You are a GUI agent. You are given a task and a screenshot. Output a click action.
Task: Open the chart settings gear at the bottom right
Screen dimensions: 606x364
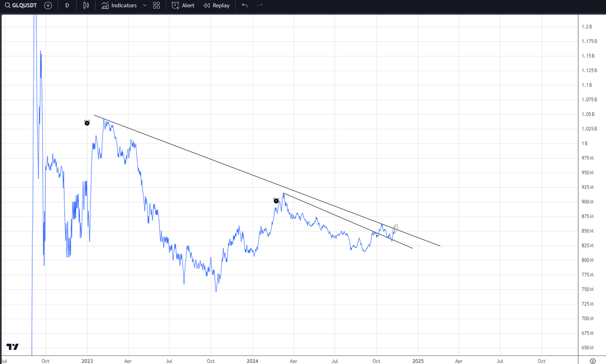pos(592,361)
